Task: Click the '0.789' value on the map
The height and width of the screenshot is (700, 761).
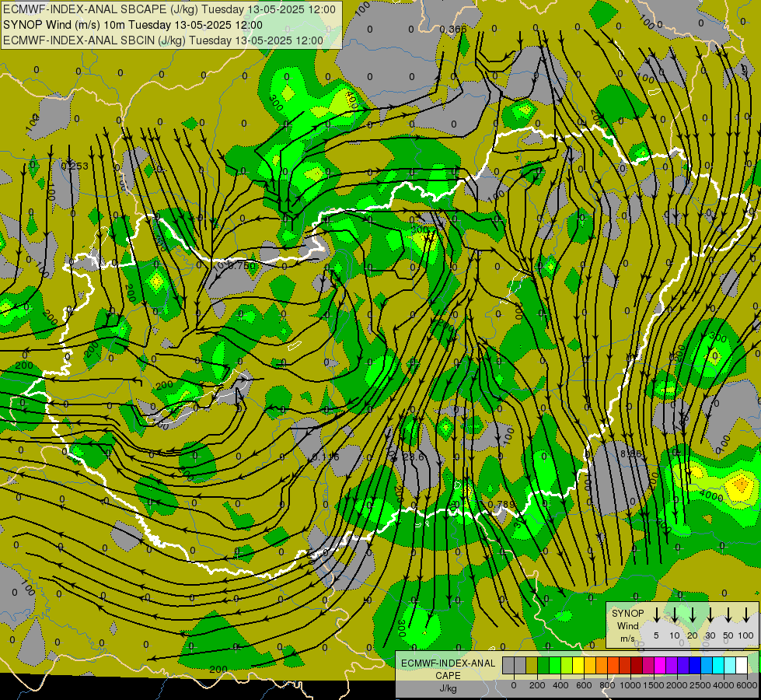Action: [x=501, y=504]
